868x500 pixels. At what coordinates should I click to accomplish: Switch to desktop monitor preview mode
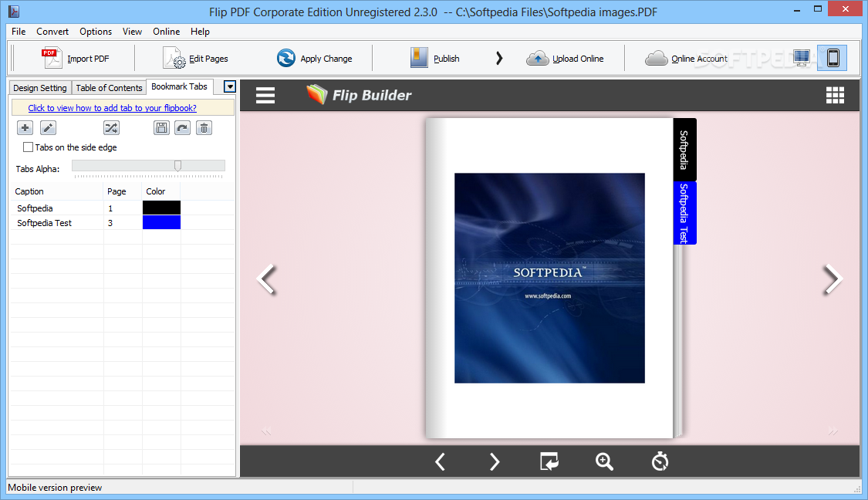coord(802,58)
